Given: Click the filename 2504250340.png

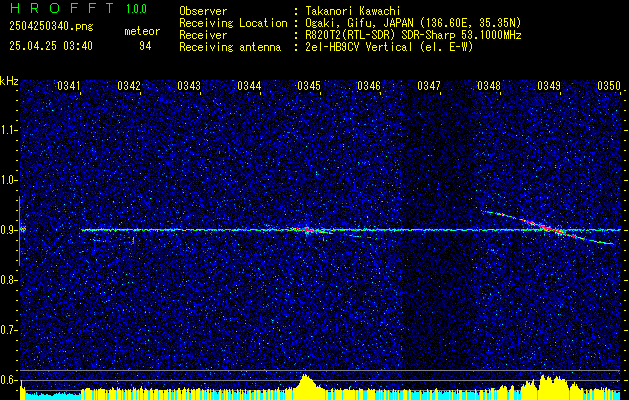Looking at the screenshot, I should click(x=51, y=26).
